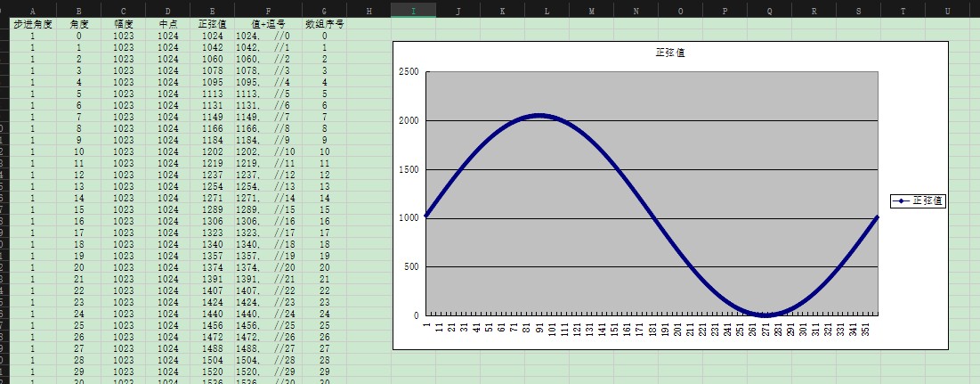Click the chart title 正弦值
Screen dimensions: 980x384
pyautogui.click(x=668, y=53)
